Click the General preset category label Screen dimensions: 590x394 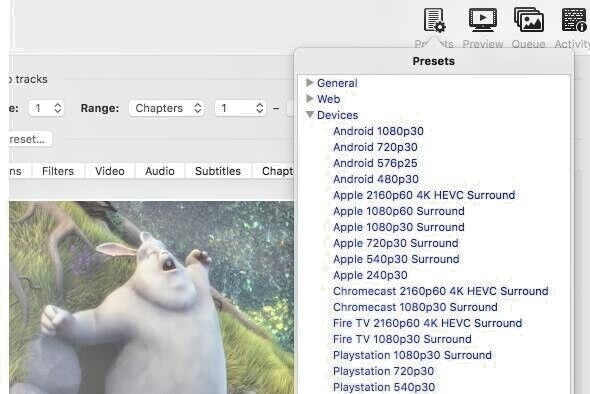point(337,83)
